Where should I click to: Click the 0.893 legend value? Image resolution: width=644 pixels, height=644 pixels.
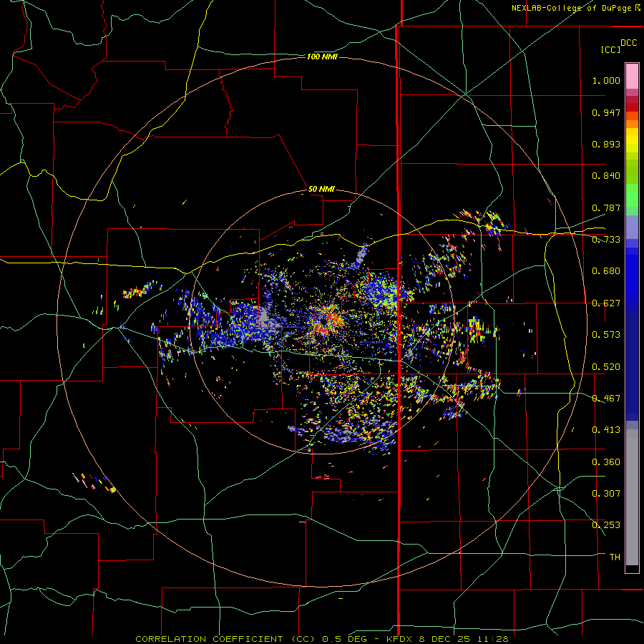pos(606,144)
